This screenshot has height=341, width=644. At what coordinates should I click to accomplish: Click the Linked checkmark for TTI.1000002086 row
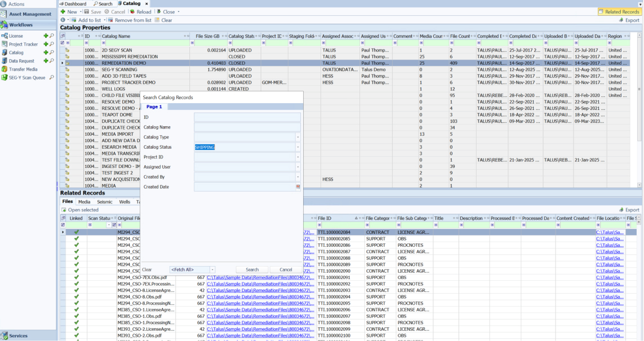click(x=76, y=245)
